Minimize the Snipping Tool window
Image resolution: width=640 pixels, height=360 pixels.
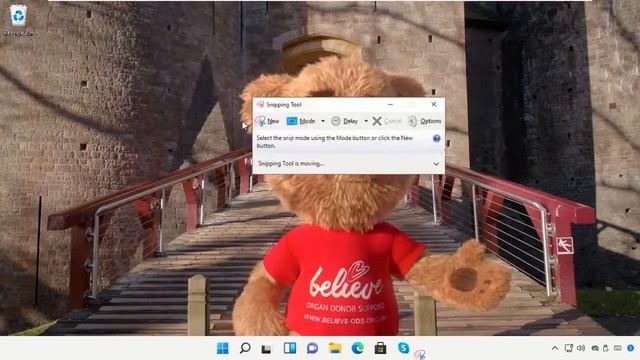(390, 104)
